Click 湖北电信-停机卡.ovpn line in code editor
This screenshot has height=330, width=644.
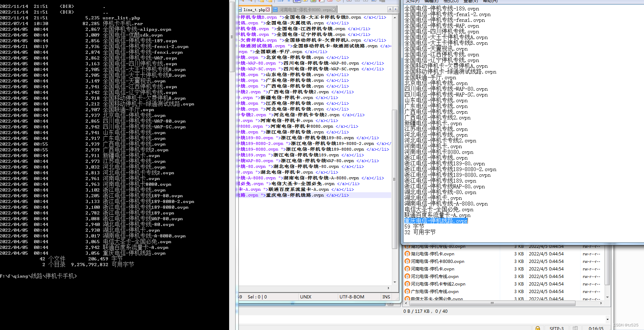[289, 172]
